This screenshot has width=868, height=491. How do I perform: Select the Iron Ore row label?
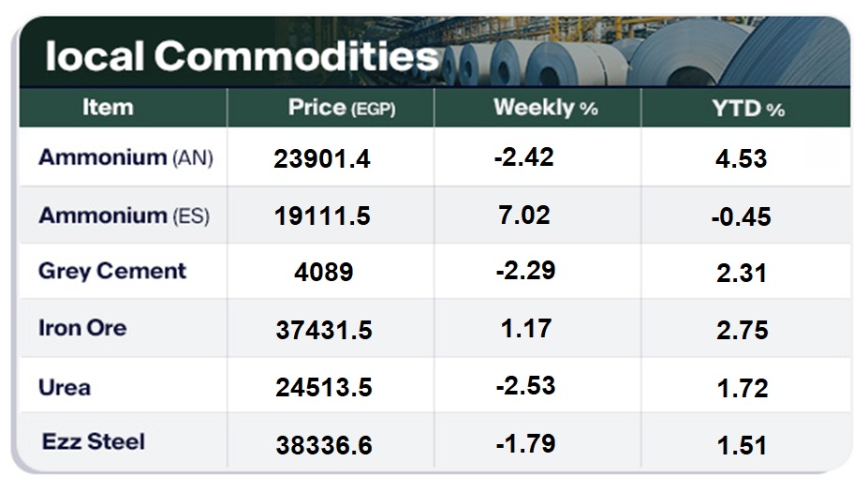(x=82, y=328)
